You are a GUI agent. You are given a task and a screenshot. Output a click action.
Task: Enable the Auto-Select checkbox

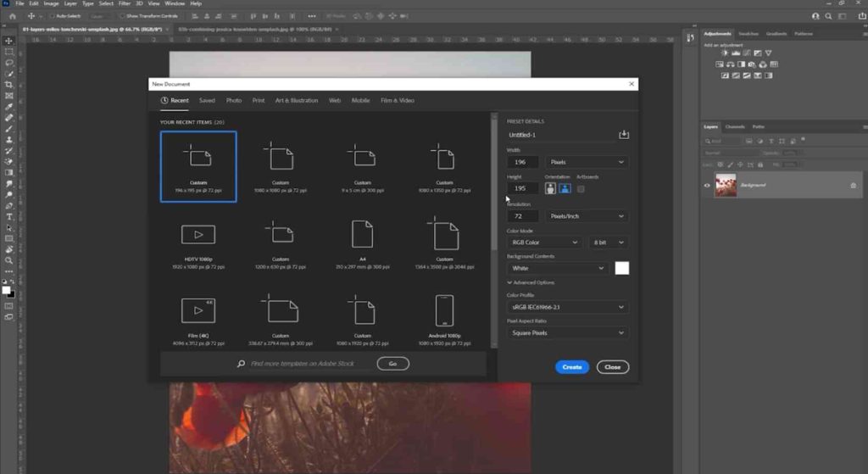point(53,16)
